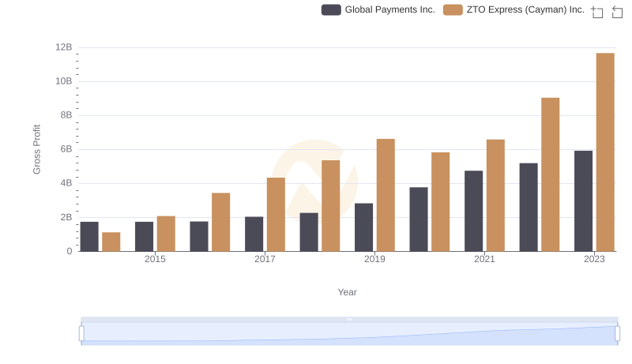Screen dimensions: 632x364
Task: Select the Global Payments 2019 bar
Action: tap(363, 227)
